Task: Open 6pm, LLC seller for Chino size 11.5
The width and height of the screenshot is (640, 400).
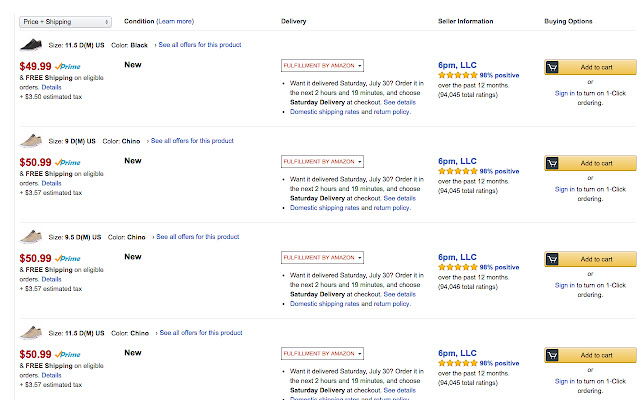Action: pos(457,353)
